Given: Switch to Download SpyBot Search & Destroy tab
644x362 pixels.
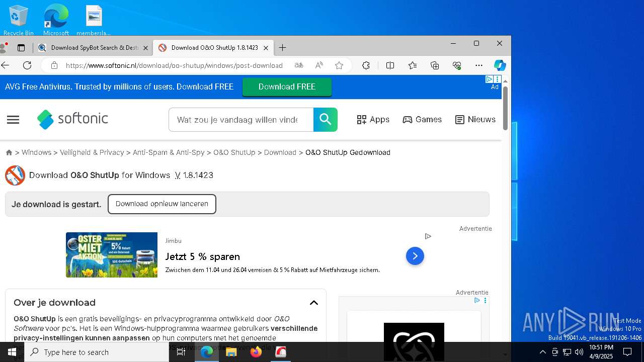Looking at the screenshot, I should coord(94,48).
